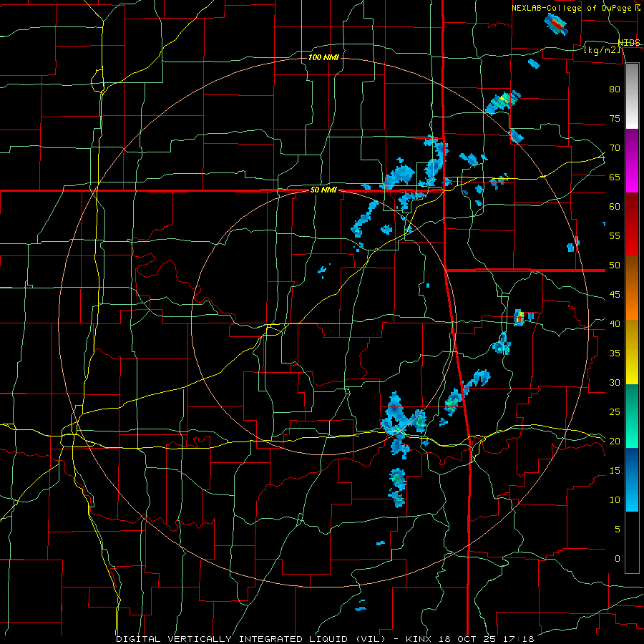Viewport: 644px width, 644px height.
Task: Pick the black bottom segment of color bar
Action: click(x=632, y=542)
